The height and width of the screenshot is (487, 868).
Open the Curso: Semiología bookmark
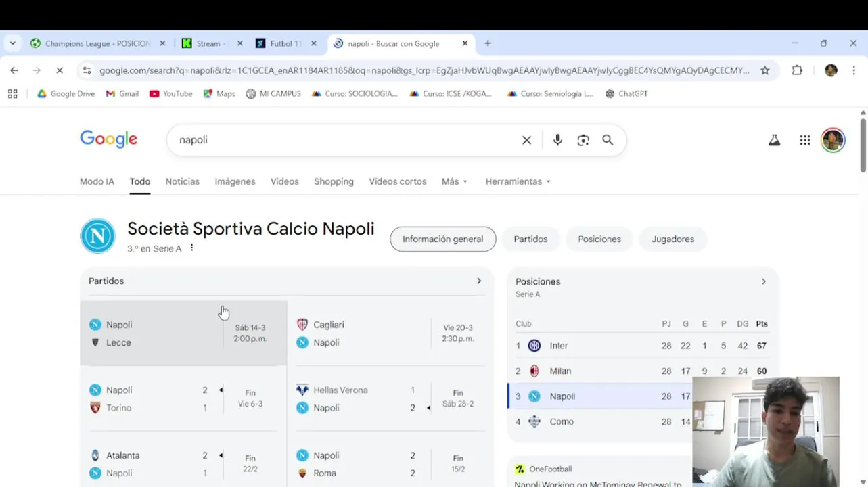tap(549, 94)
